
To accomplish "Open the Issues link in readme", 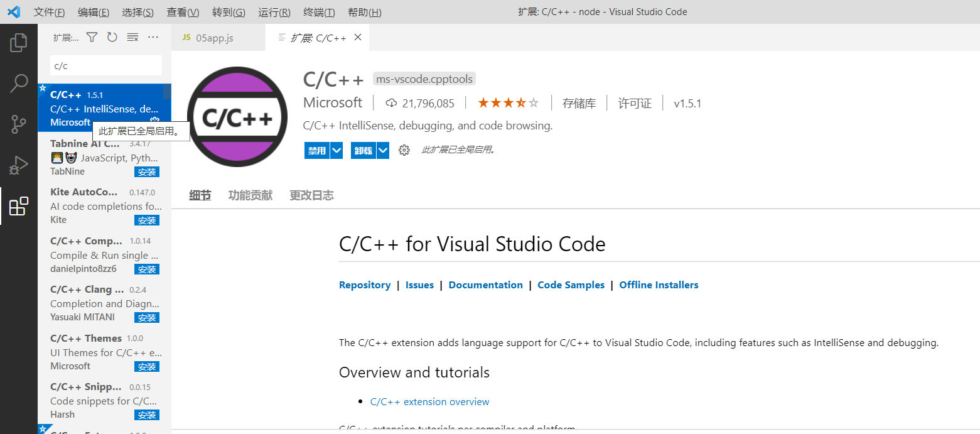I will [x=419, y=285].
